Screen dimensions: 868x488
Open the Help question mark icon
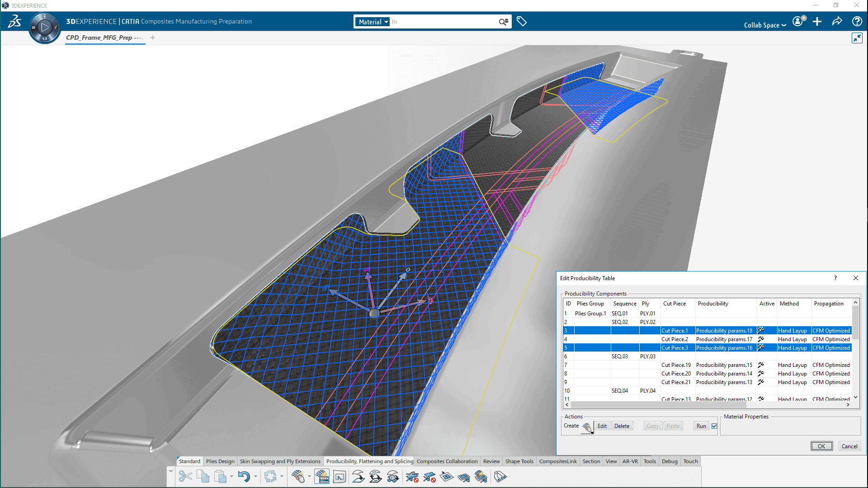(x=857, y=21)
